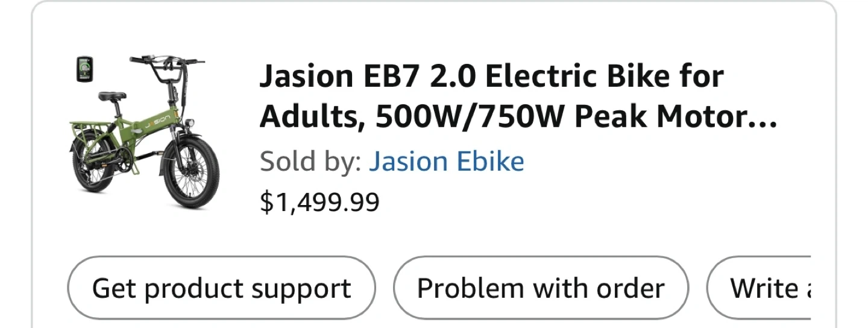Viewport: 868px width, 328px height.
Task: Click the bike's rear wheel in the image
Action: pos(92,163)
